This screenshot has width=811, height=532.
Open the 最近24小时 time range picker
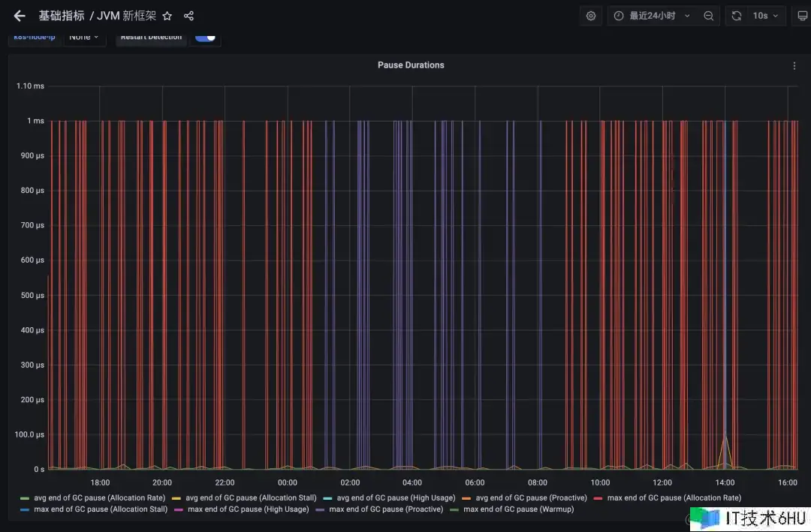[x=652, y=16]
